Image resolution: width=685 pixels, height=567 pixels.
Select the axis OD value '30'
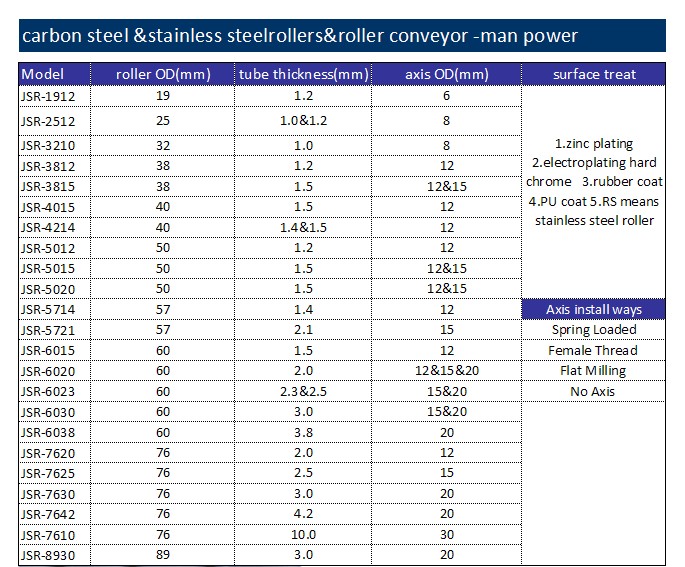[447, 535]
